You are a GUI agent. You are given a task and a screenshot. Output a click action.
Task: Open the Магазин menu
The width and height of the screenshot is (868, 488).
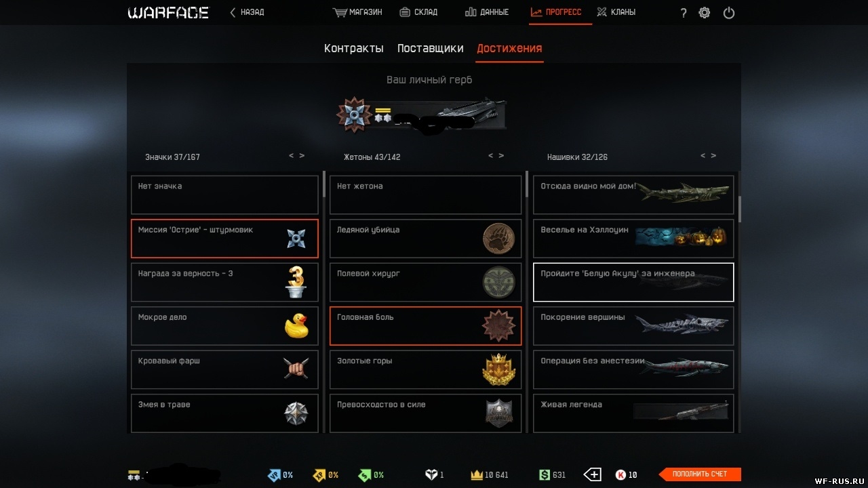[x=357, y=12]
